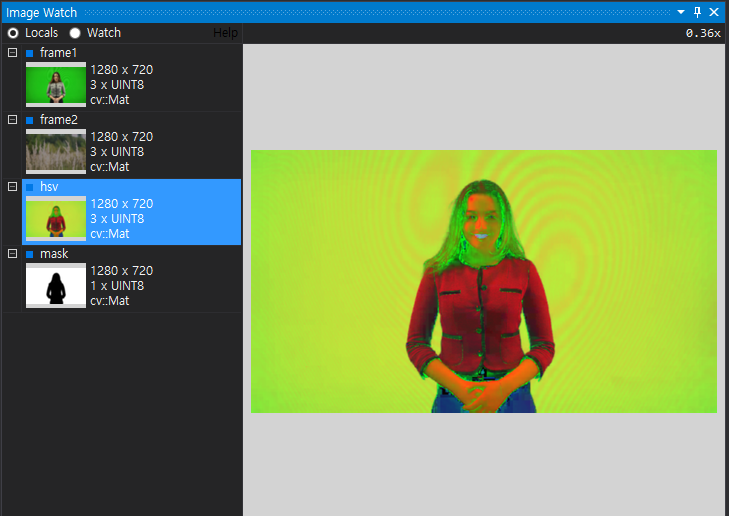Click the frame1 thumbnail image

tap(56, 85)
